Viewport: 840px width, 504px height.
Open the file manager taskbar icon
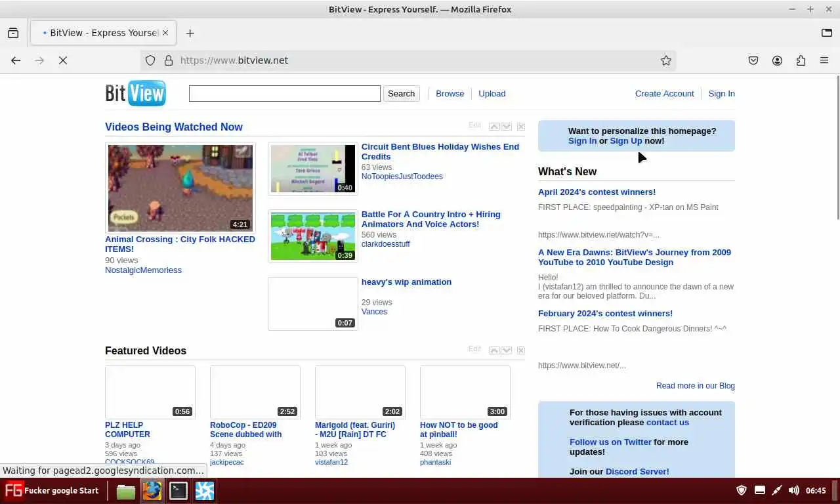point(125,491)
